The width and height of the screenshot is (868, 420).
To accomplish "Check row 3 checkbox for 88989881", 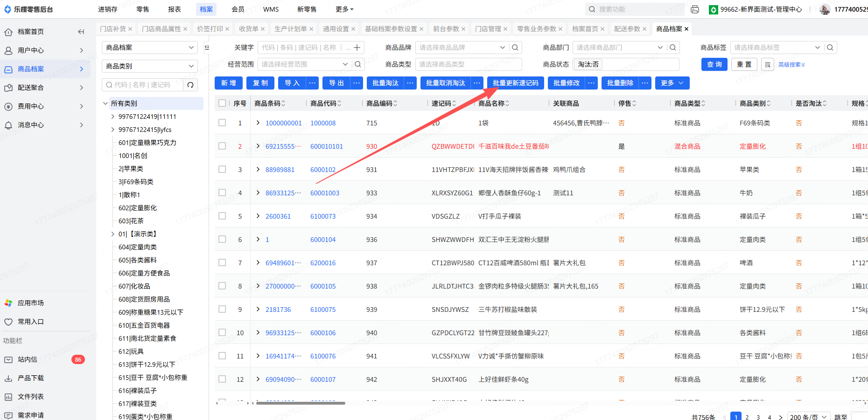I will click(222, 169).
